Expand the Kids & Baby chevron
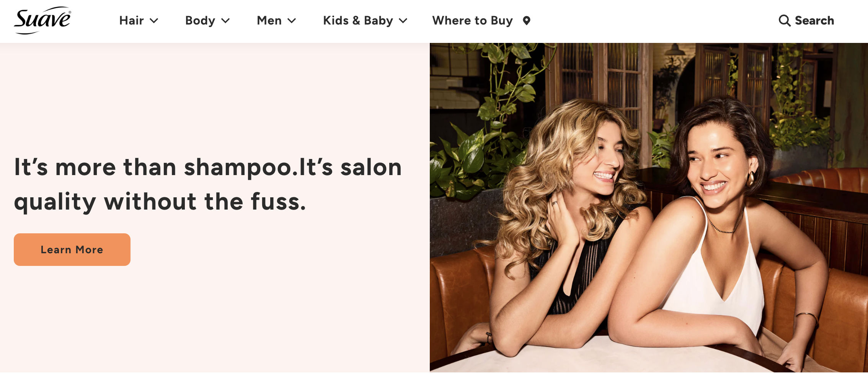This screenshot has height=377, width=868. pyautogui.click(x=403, y=21)
